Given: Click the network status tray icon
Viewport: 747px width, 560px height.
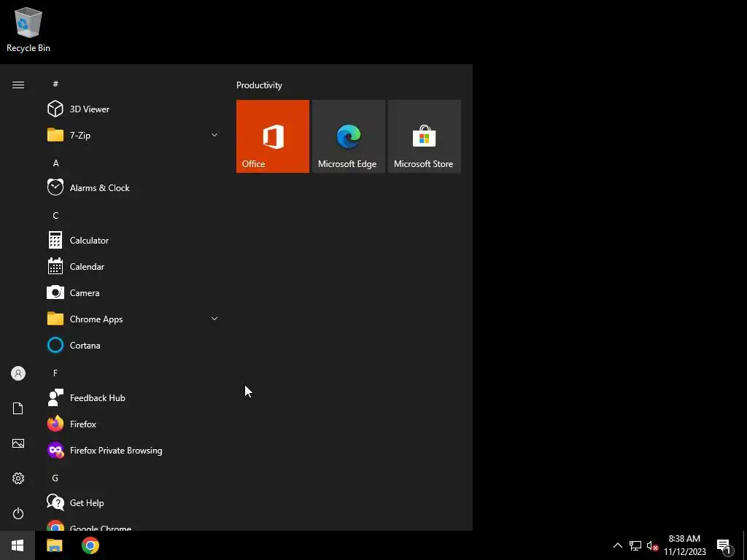Looking at the screenshot, I should 635,545.
